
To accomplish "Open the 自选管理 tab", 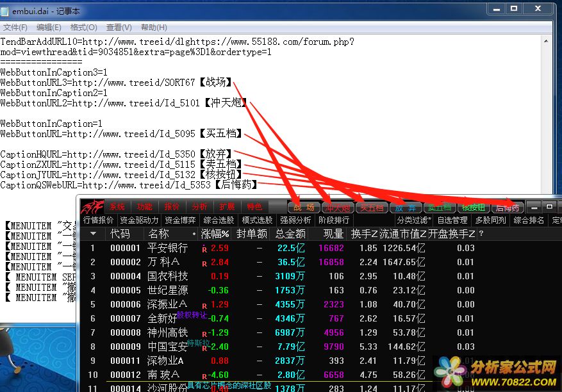I will pos(452,220).
